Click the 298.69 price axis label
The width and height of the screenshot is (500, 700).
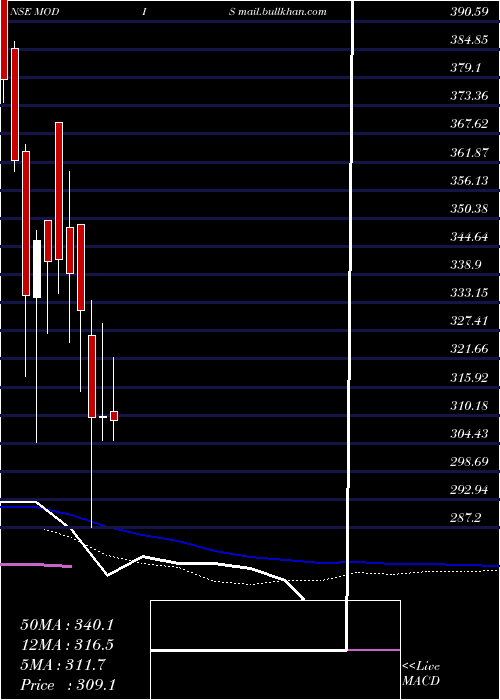click(469, 462)
